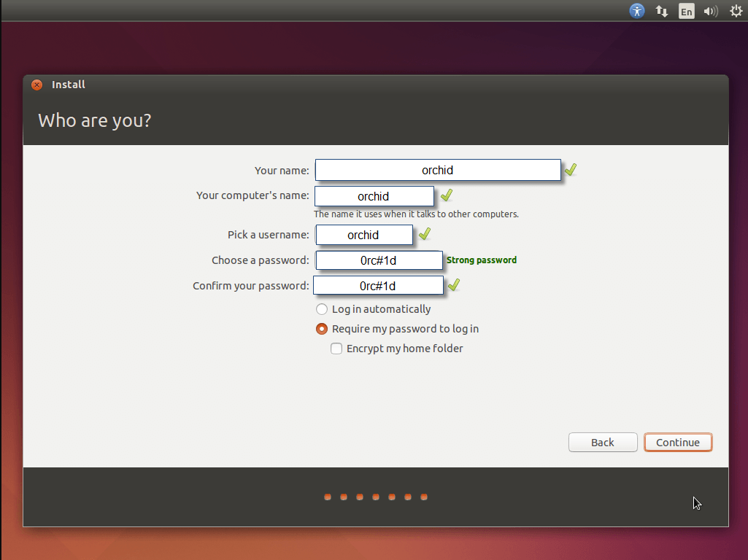Open the system gear menu

(736, 11)
